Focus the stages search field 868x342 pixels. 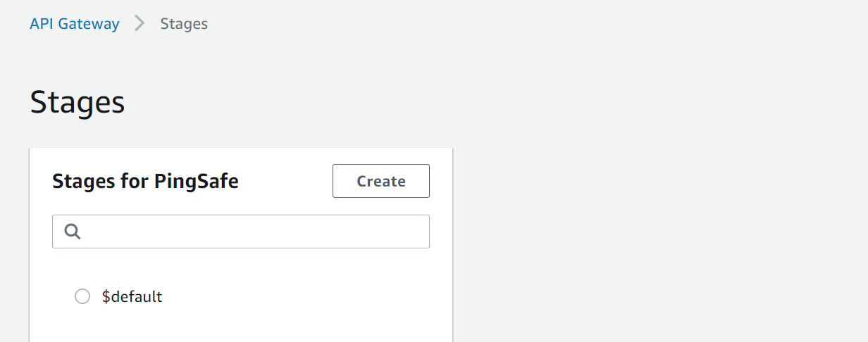pos(254,232)
